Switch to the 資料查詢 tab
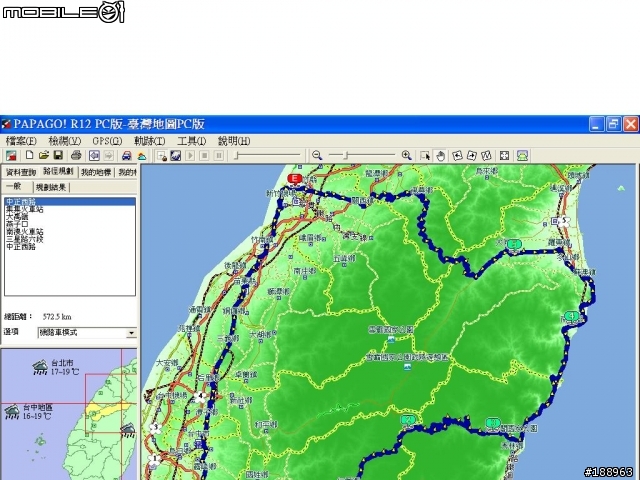 (x=20, y=173)
